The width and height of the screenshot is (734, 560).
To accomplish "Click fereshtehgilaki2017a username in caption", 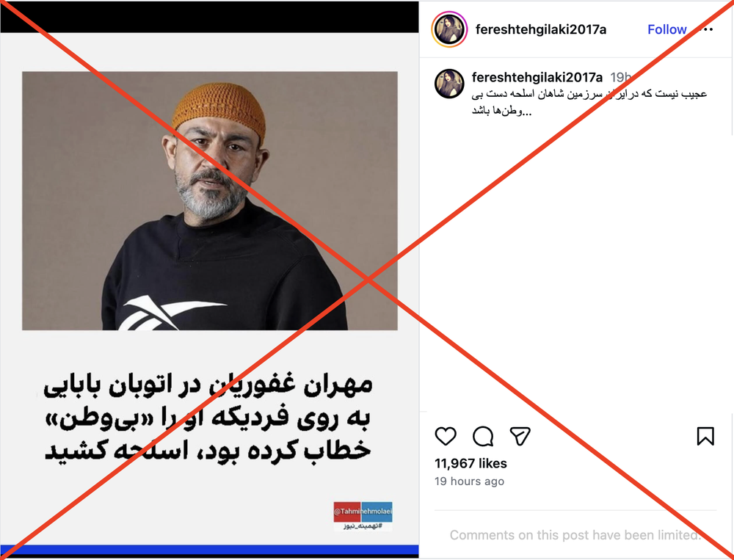I will (537, 77).
